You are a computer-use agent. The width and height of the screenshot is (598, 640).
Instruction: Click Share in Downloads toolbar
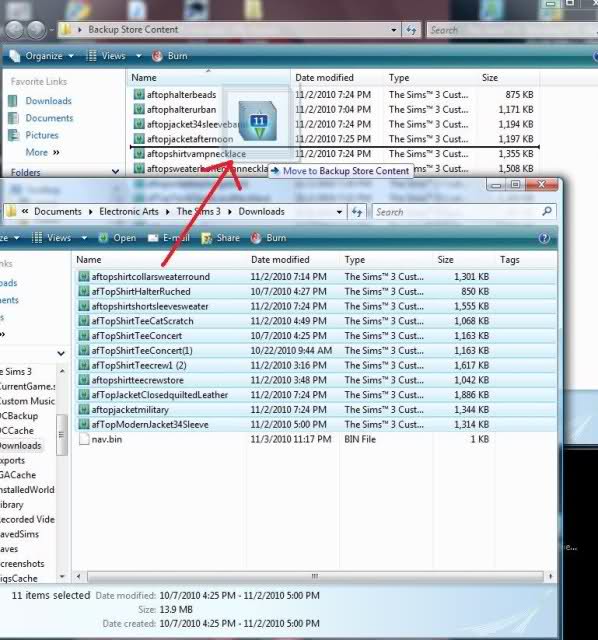click(x=220, y=238)
